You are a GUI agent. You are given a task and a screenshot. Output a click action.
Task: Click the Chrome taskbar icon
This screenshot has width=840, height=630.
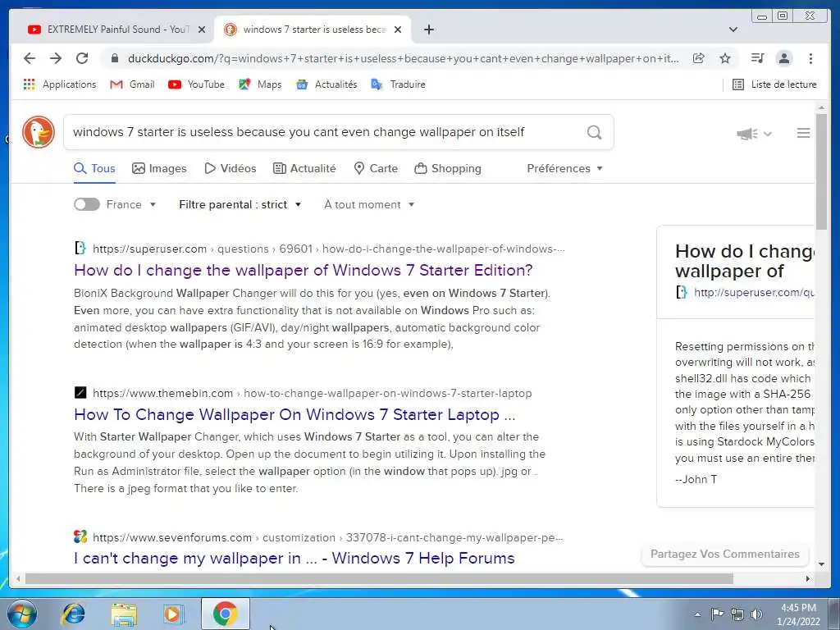point(225,614)
